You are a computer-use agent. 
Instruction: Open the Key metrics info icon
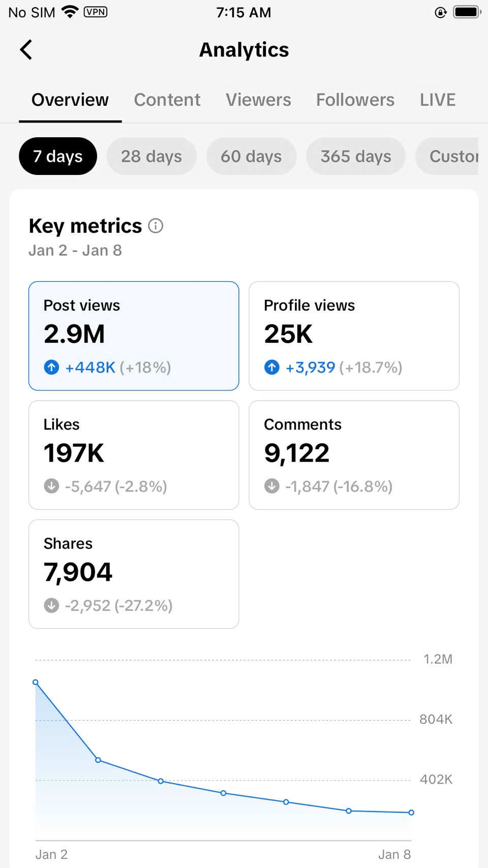[156, 226]
